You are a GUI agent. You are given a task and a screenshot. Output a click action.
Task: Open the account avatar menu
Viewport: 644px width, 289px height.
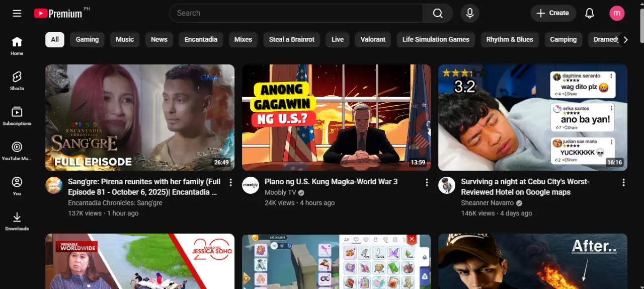pos(617,13)
